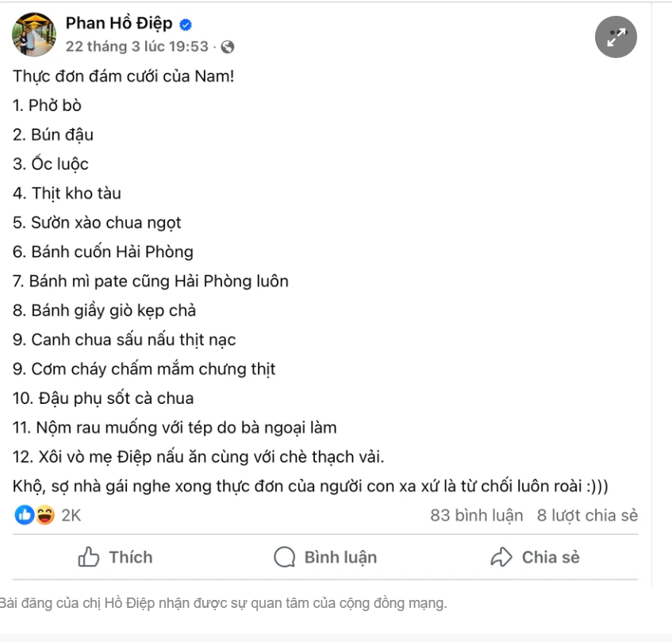Click the share arrow icon beside Chia sẻ

click(501, 557)
